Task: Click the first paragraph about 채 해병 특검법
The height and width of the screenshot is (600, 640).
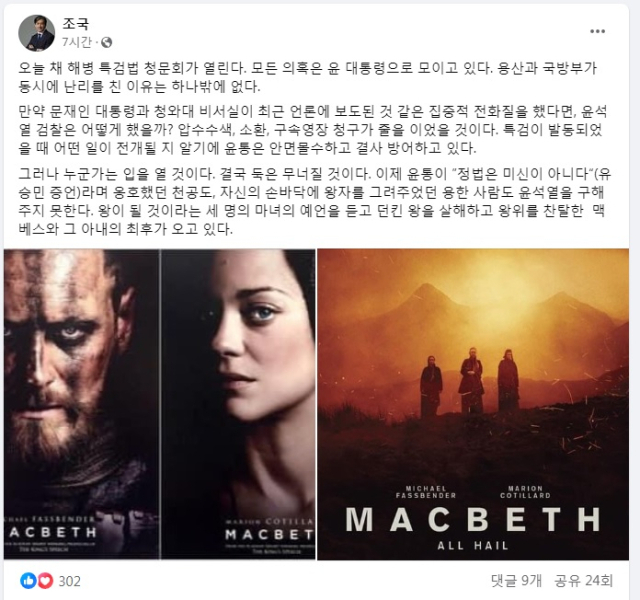Action: (308, 77)
